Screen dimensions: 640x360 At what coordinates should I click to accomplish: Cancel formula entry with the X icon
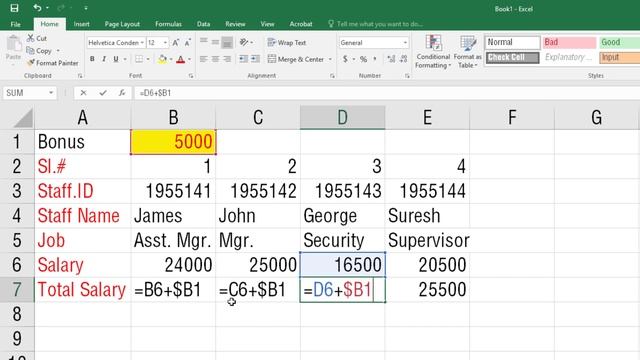pos(83,93)
